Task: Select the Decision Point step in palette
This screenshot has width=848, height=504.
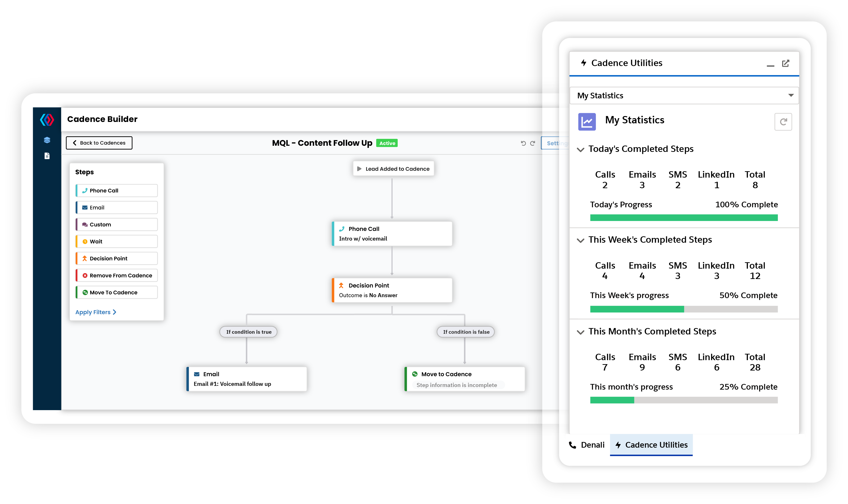Action: pos(117,258)
